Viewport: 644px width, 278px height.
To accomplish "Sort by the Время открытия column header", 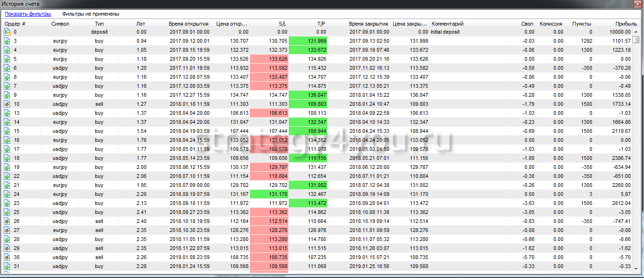I will click(188, 24).
